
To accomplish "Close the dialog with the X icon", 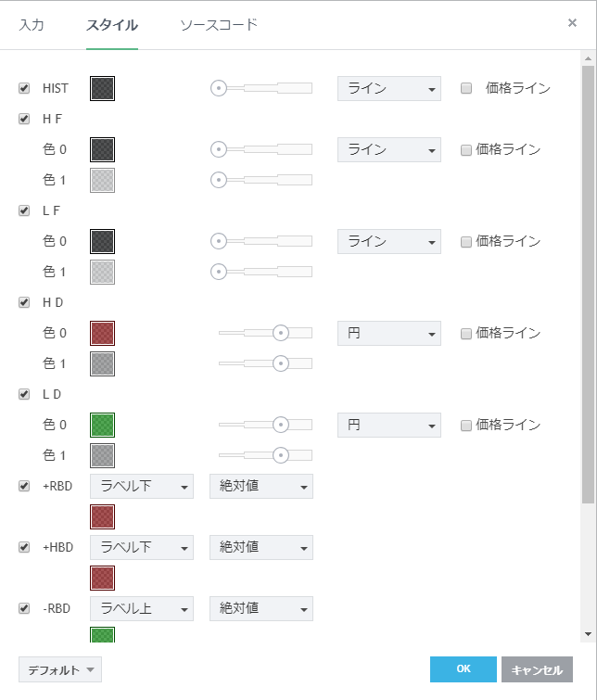I will [572, 23].
